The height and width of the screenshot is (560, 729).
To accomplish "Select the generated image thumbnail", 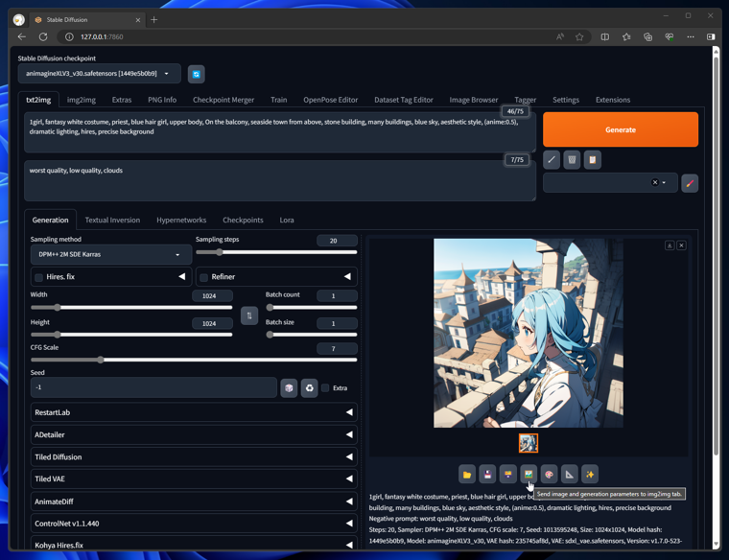I will (x=529, y=443).
